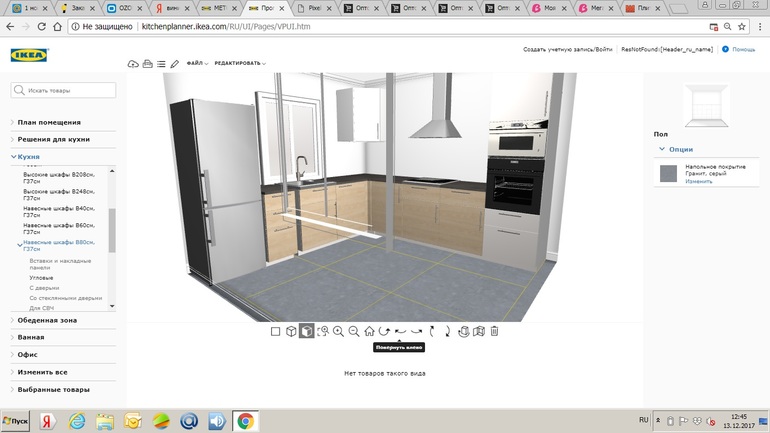Click the Изменить floor covering link
Image resolution: width=770 pixels, height=433 pixels.
pos(699,182)
